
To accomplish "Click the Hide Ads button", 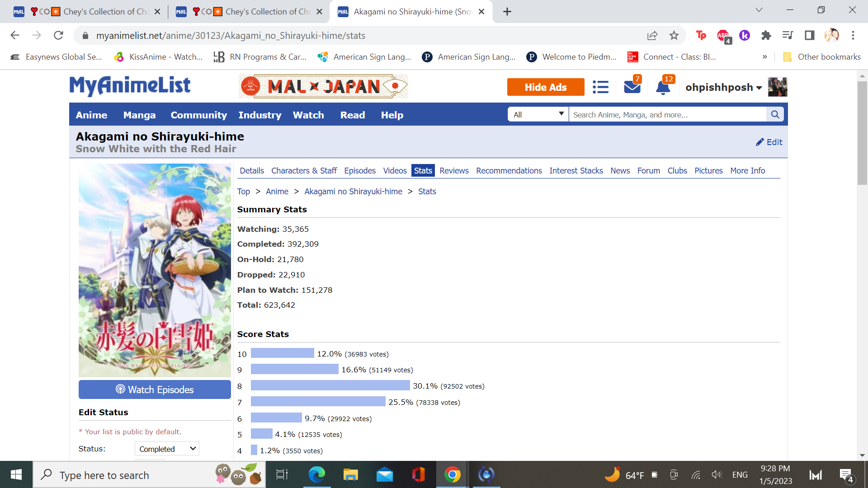I will point(546,87).
